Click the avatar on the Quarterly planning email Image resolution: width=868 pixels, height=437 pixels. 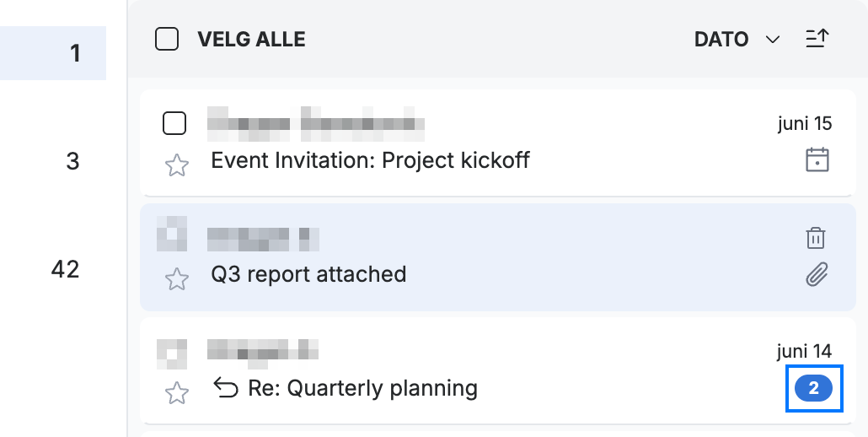(x=172, y=354)
